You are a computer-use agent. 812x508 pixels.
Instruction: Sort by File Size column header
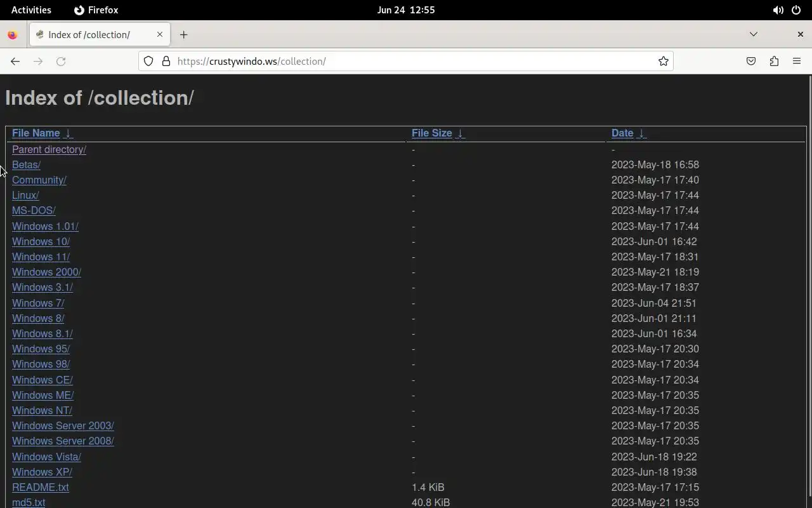coord(431,133)
